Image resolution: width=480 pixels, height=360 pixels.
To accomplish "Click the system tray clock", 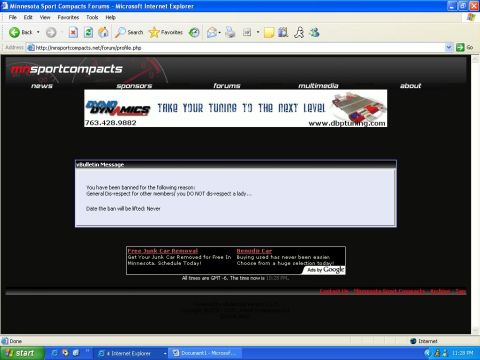I will (463, 353).
